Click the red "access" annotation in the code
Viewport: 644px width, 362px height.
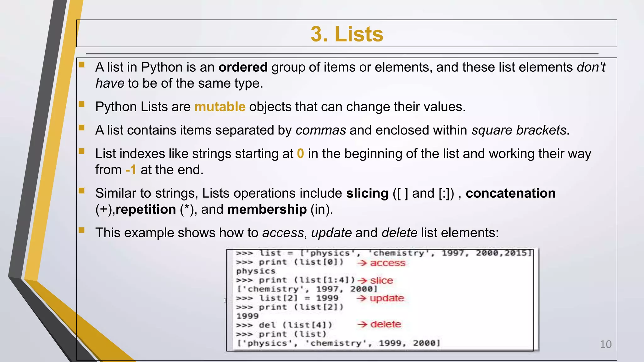click(x=381, y=263)
